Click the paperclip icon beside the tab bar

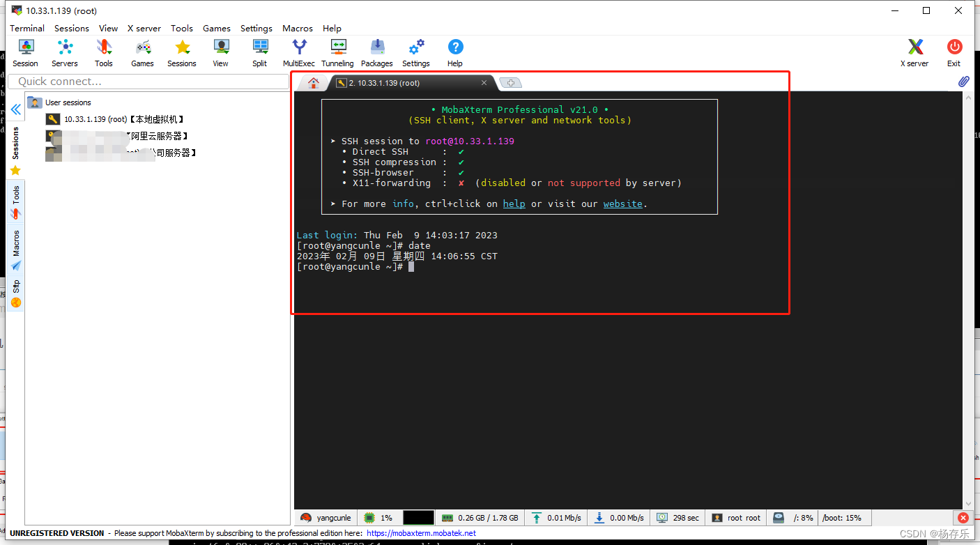pyautogui.click(x=963, y=82)
